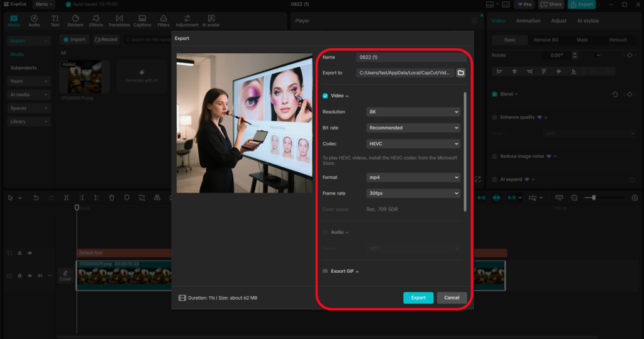Open the Captions panel icon

tap(142, 18)
